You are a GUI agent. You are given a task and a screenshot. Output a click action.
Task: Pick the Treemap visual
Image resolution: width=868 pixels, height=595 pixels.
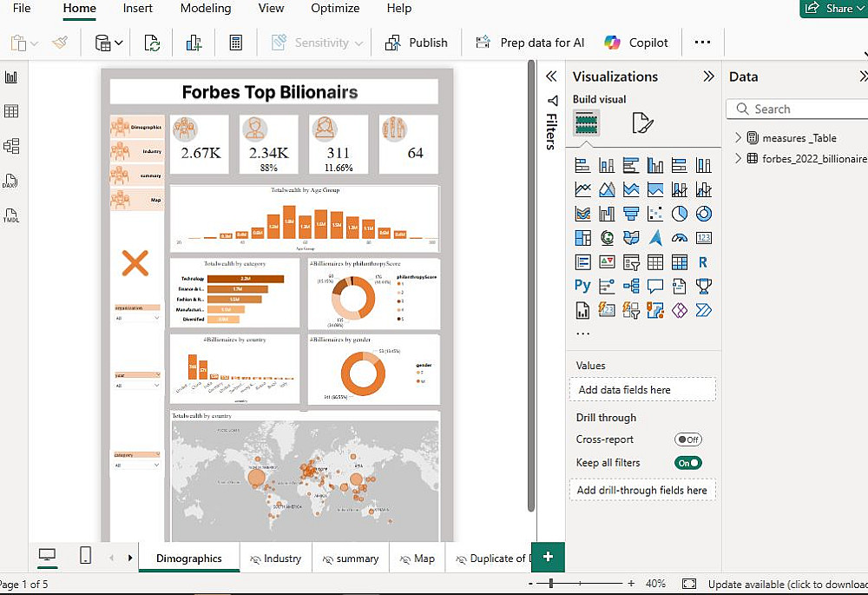(582, 238)
